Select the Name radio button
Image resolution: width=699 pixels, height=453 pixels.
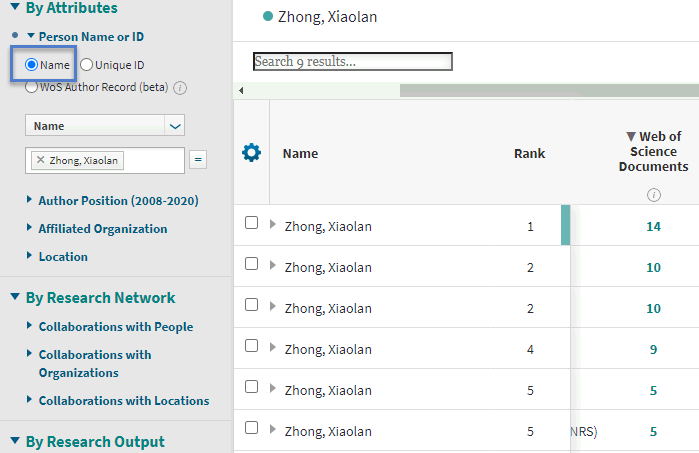pos(32,65)
